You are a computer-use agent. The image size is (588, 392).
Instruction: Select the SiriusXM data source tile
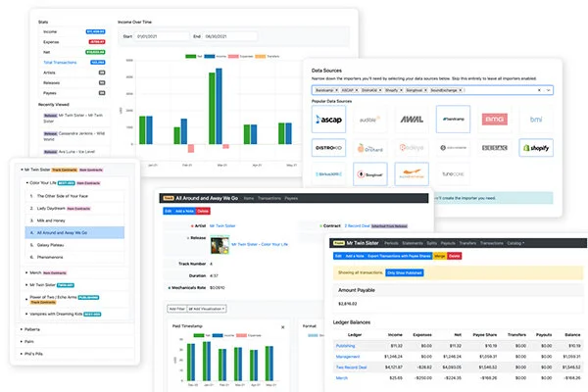328,174
